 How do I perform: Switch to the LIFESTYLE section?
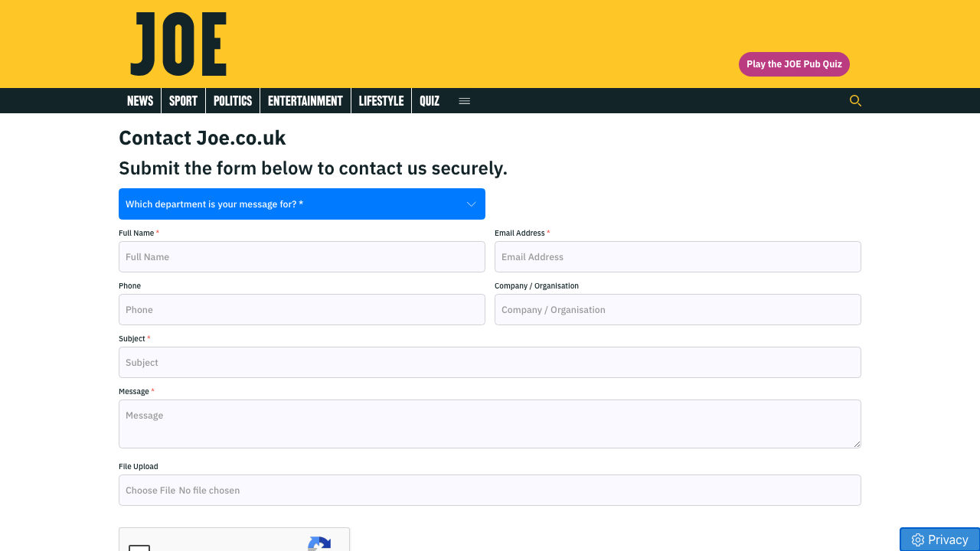click(381, 100)
